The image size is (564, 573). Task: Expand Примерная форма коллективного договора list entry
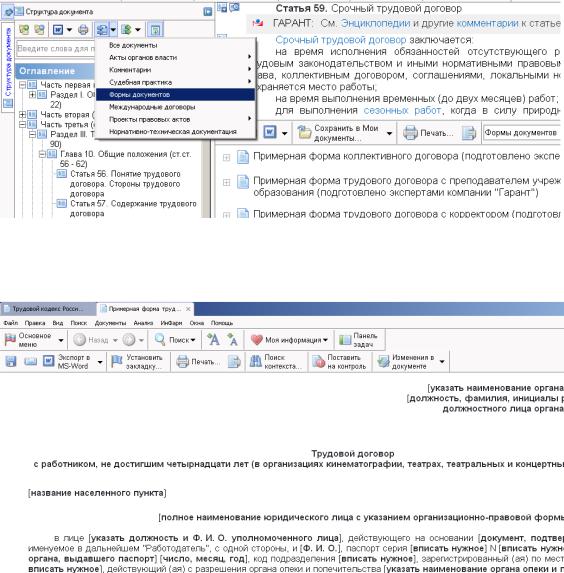pyautogui.click(x=226, y=158)
